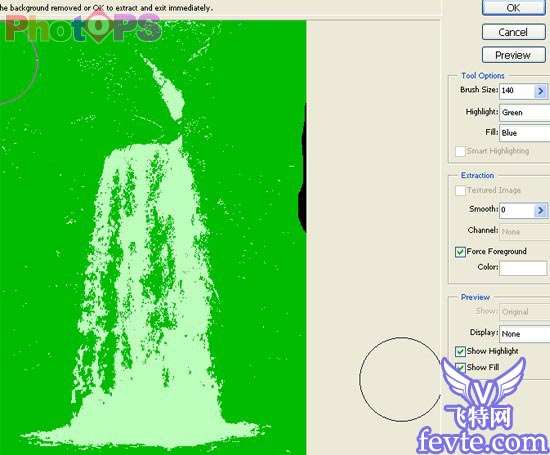This screenshot has width=550, height=455.
Task: Uncheck the Show Highlight checkbox
Action: coord(460,351)
